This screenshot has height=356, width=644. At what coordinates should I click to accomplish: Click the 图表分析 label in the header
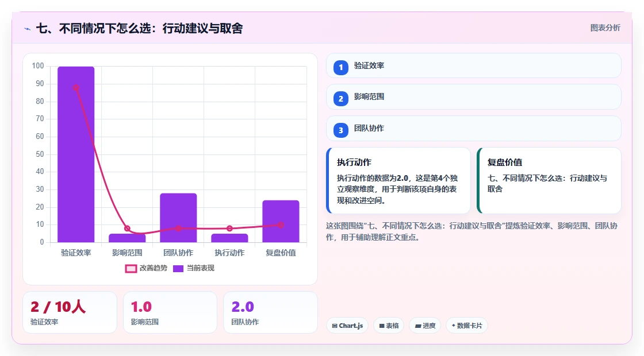coord(605,28)
